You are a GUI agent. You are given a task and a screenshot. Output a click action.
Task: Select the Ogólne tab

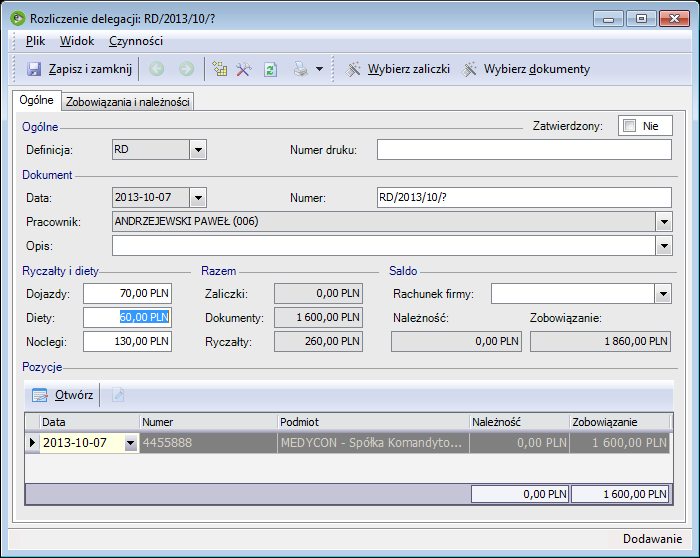pos(37,100)
